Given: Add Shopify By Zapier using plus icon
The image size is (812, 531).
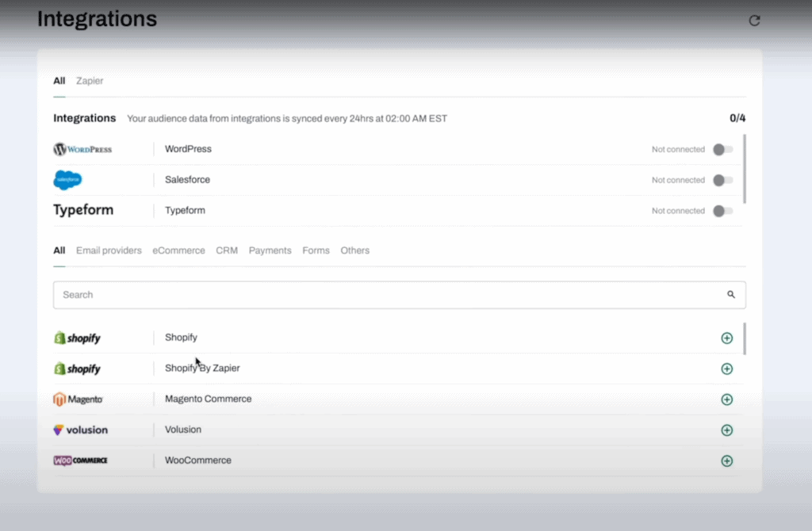Looking at the screenshot, I should click(727, 369).
